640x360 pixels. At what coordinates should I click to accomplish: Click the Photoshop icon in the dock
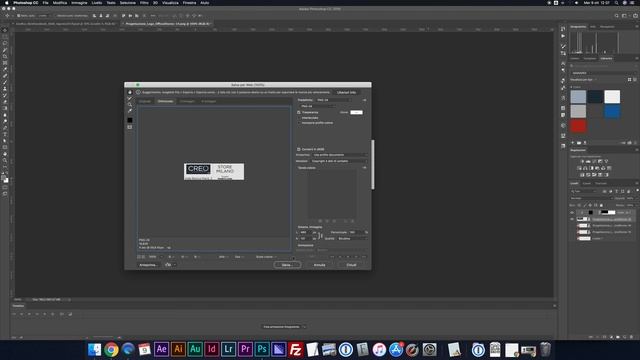click(262, 349)
